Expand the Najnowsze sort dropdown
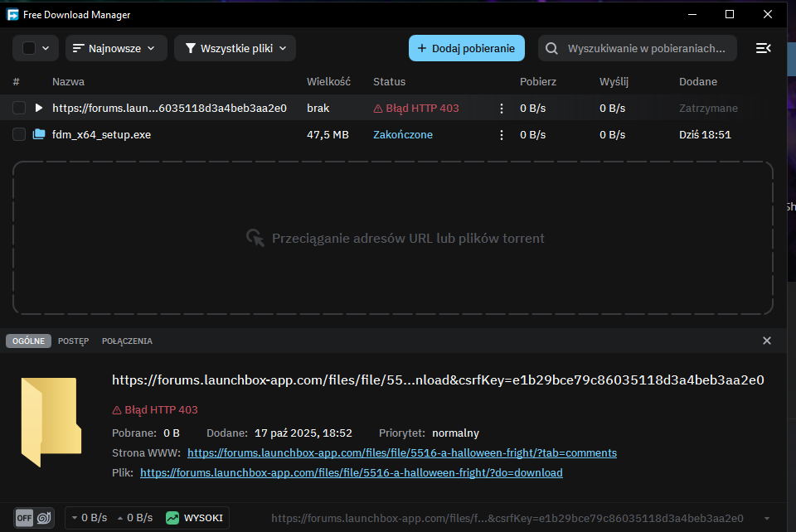The image size is (796, 532). 115,48
